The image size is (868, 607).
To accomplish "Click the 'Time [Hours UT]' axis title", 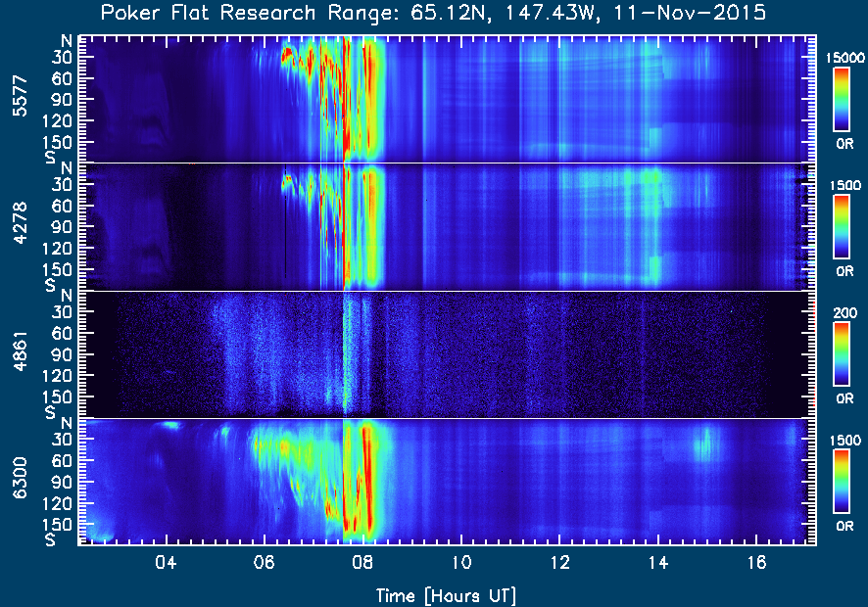I will pyautogui.click(x=446, y=596).
